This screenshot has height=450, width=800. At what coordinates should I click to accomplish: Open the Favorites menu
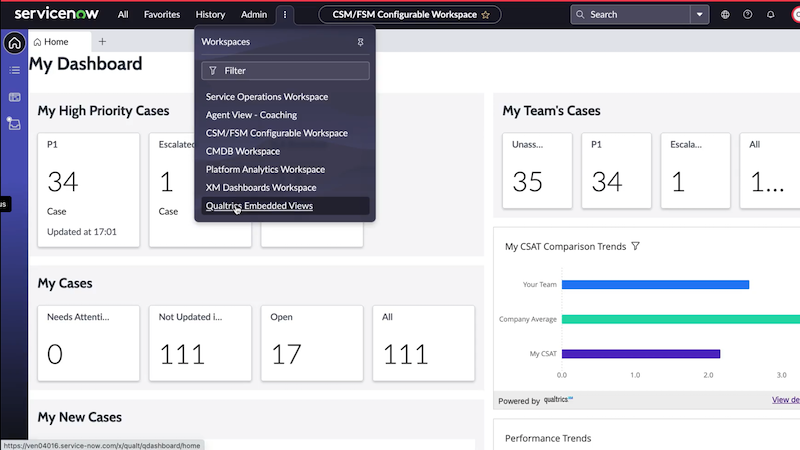[x=162, y=15]
